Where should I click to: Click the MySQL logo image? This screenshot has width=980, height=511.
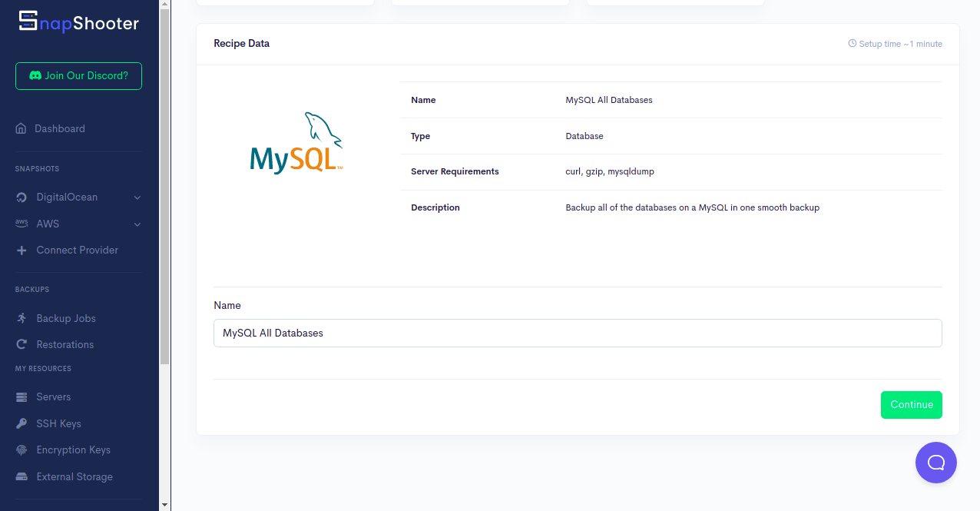(x=296, y=143)
